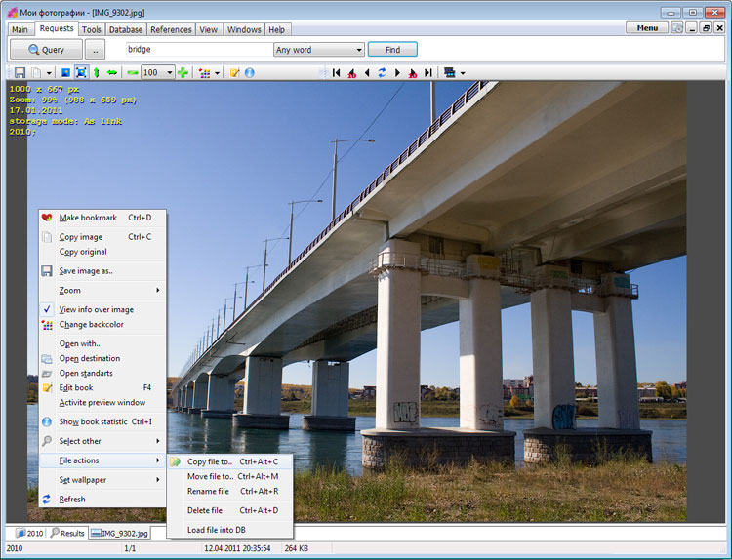Click the windows layout toolbar icon
This screenshot has height=560, width=732.
(x=450, y=72)
